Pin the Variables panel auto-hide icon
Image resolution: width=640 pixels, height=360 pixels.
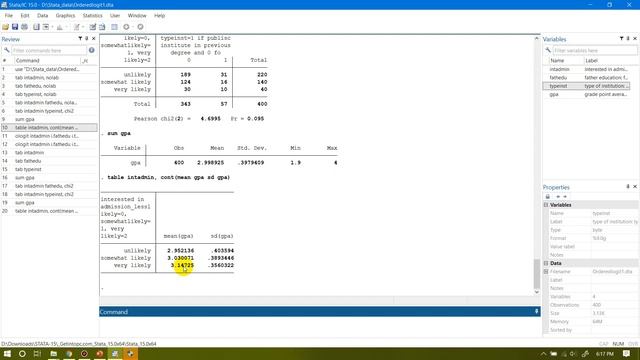[628, 38]
